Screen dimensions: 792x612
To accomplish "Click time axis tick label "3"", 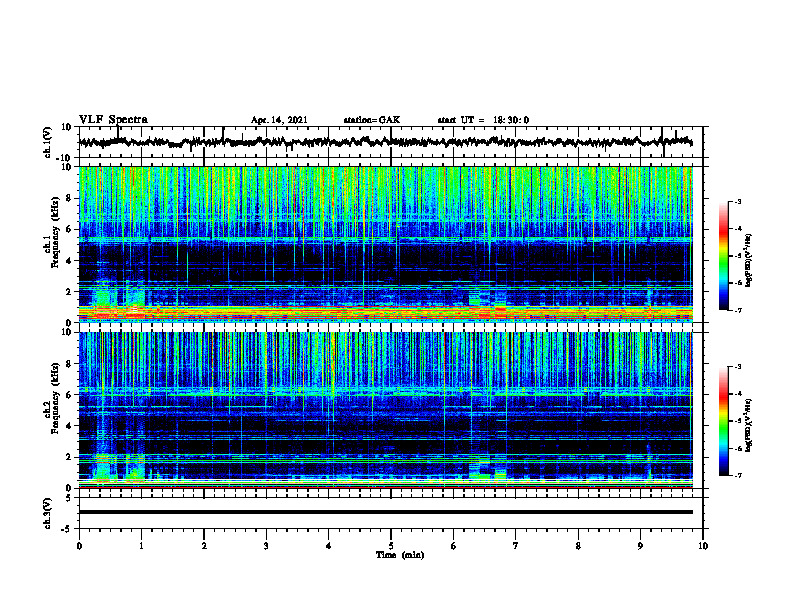I will click(266, 546).
